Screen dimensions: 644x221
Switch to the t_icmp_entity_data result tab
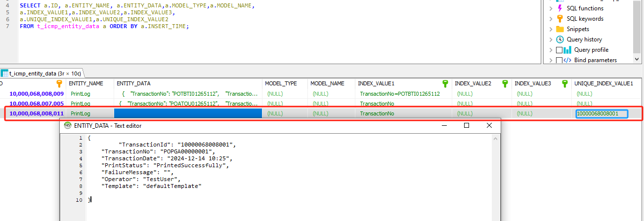tap(42, 73)
